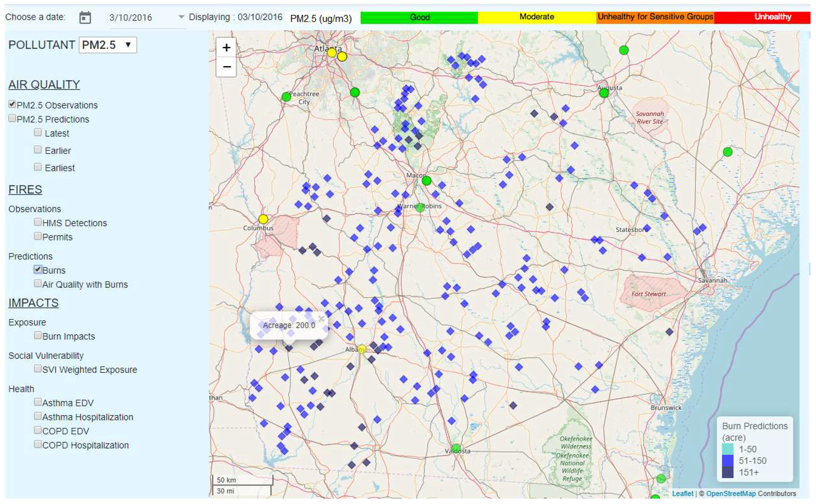
Task: Click the map scale bar showing 50 km
Action: [242, 480]
